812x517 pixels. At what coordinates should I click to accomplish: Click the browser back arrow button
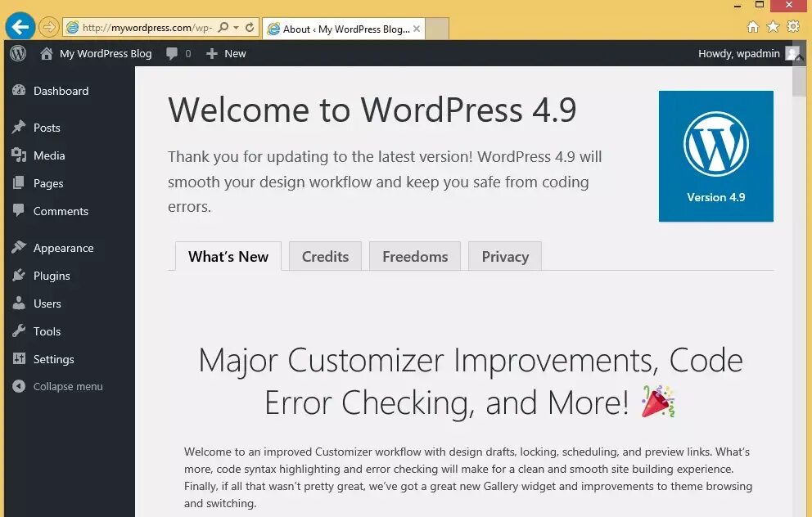click(x=20, y=27)
